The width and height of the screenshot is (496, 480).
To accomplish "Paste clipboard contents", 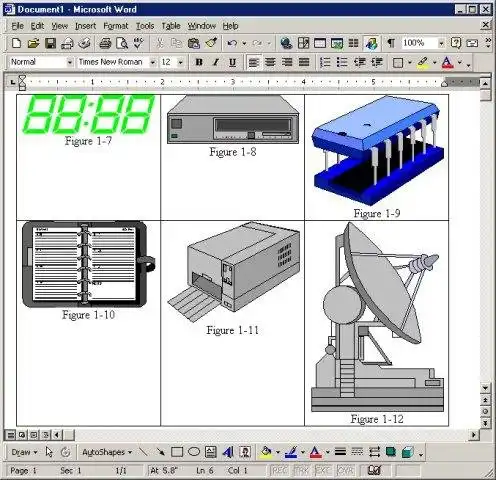I will 194,43.
